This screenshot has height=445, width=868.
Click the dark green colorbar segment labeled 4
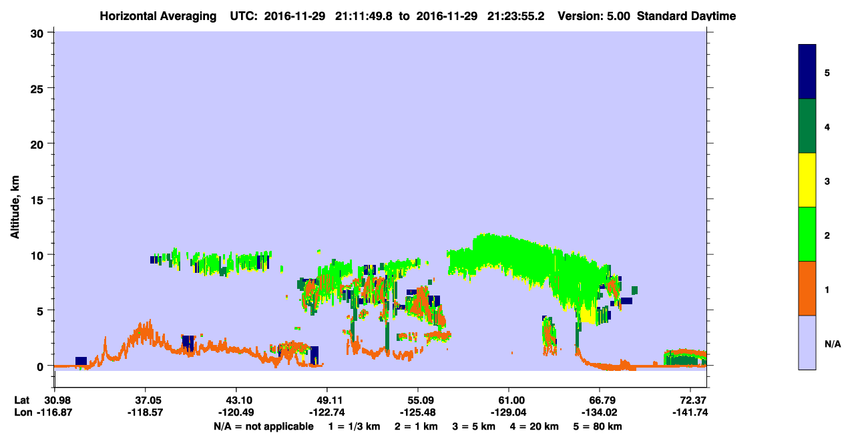pyautogui.click(x=807, y=126)
